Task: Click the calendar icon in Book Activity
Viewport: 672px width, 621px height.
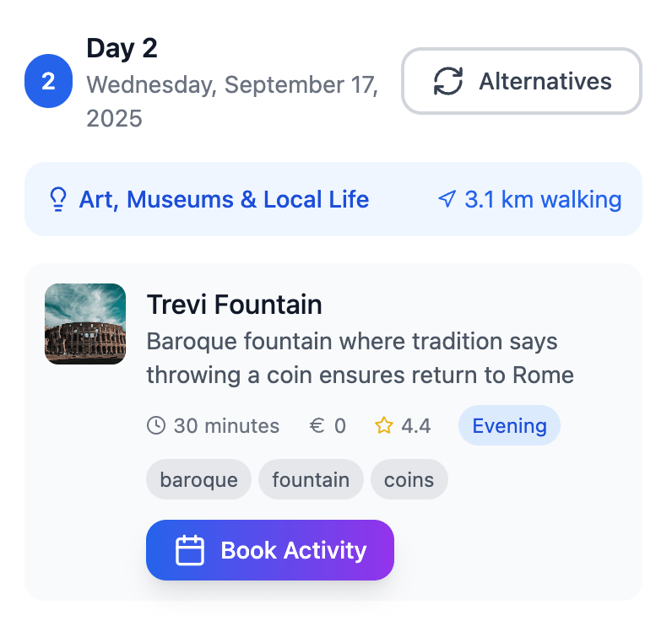Action: pyautogui.click(x=190, y=550)
